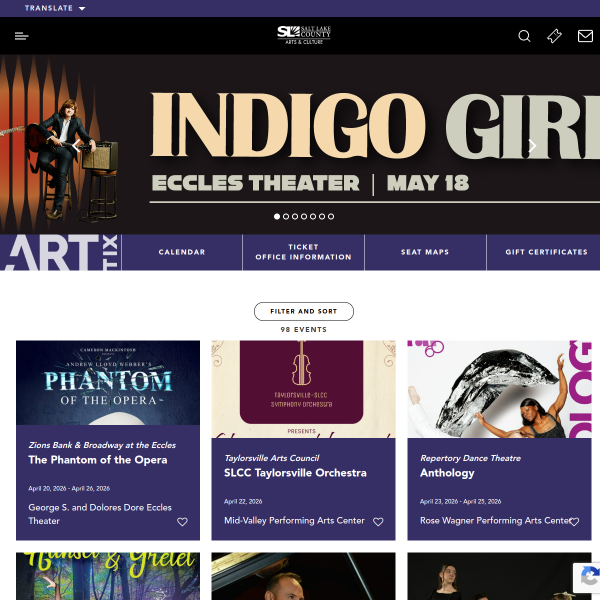Image resolution: width=600 pixels, height=600 pixels.
Task: Open the Seat Maps tab
Action: pos(425,252)
